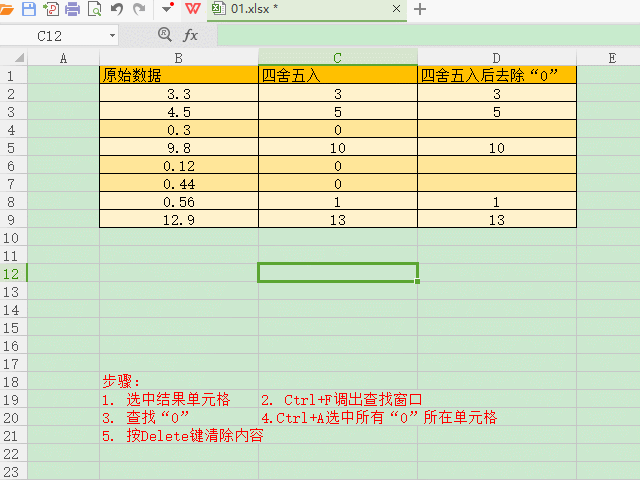Click step text 4.Ctrl+A选中所有“0”所在单元格
640x480 pixels.
tap(379, 417)
